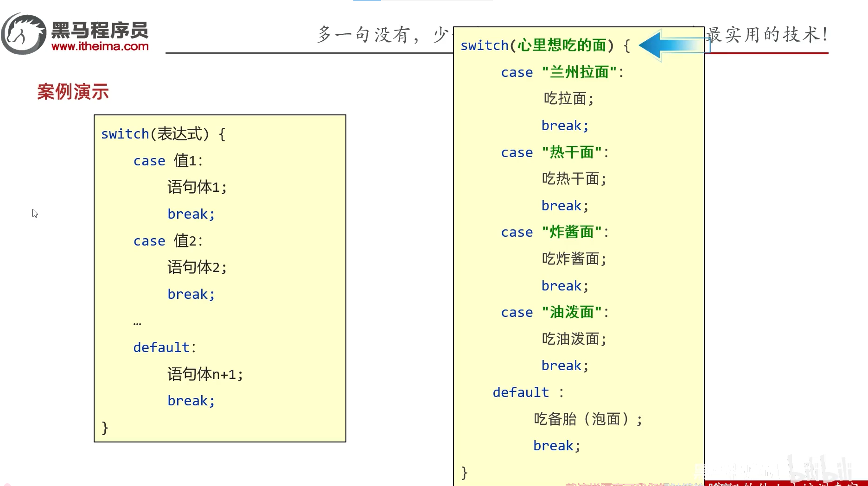The image size is (868, 486).
Task: Select the case 值2: line
Action: pyautogui.click(x=168, y=241)
